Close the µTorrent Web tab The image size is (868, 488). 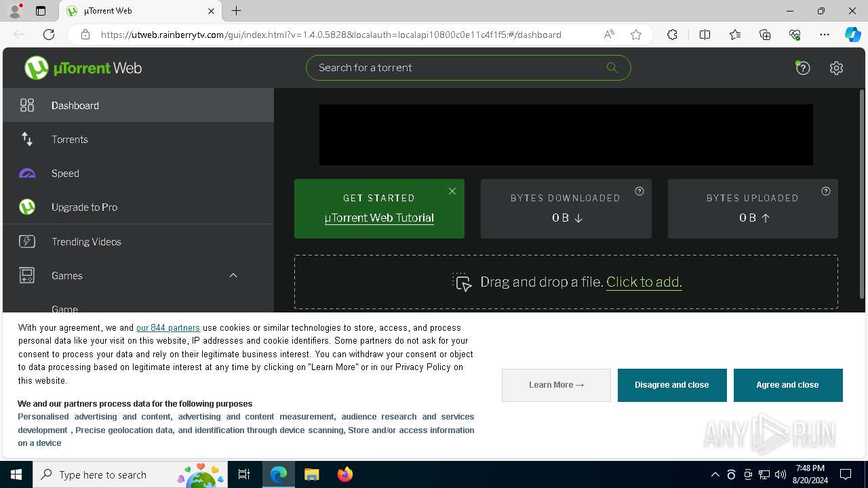pos(211,11)
